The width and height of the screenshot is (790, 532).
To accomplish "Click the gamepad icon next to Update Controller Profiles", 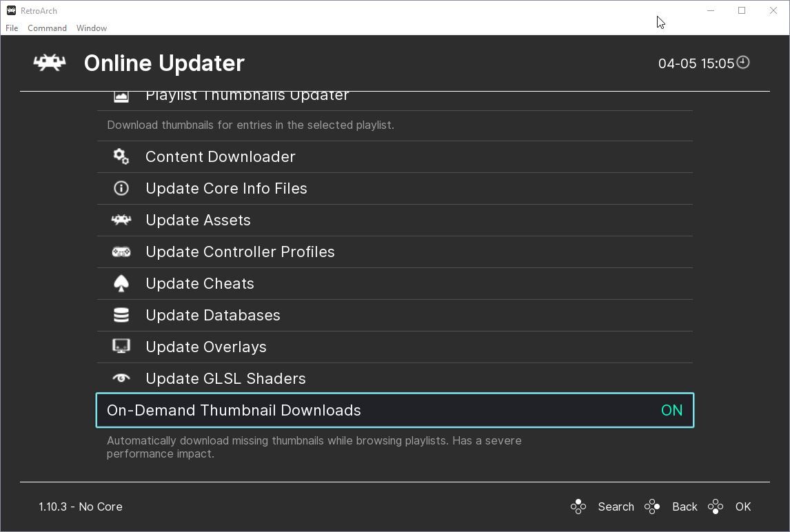I will pos(121,252).
